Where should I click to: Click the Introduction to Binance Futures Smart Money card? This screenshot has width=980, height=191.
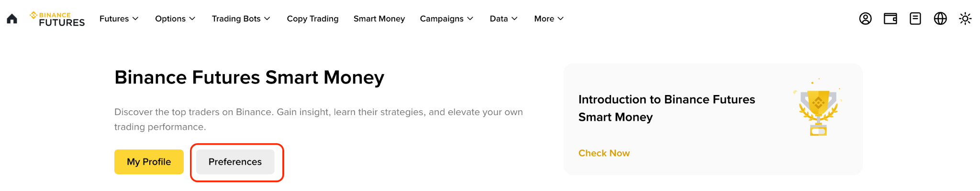click(x=713, y=119)
